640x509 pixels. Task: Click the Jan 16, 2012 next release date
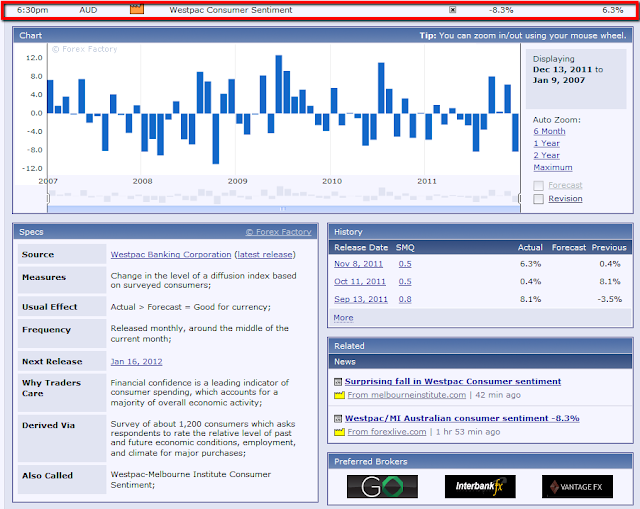point(136,362)
